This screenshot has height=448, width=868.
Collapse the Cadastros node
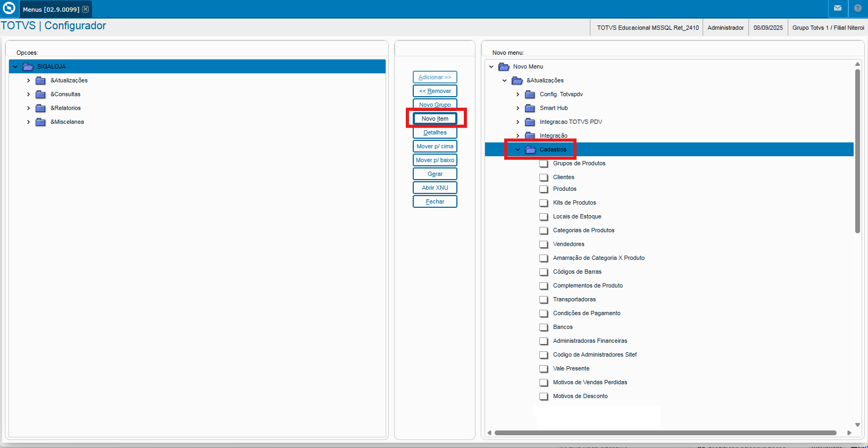click(518, 149)
